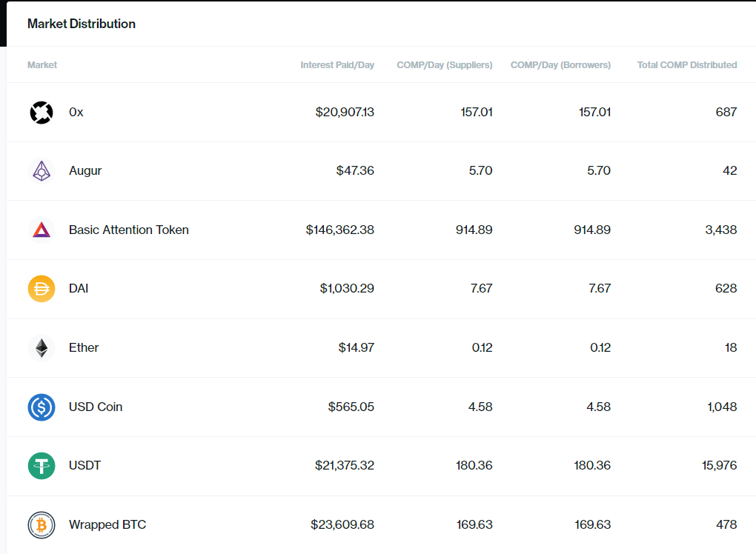The image size is (756, 554).
Task: Click 0x borrowers value 157.01
Action: [595, 113]
